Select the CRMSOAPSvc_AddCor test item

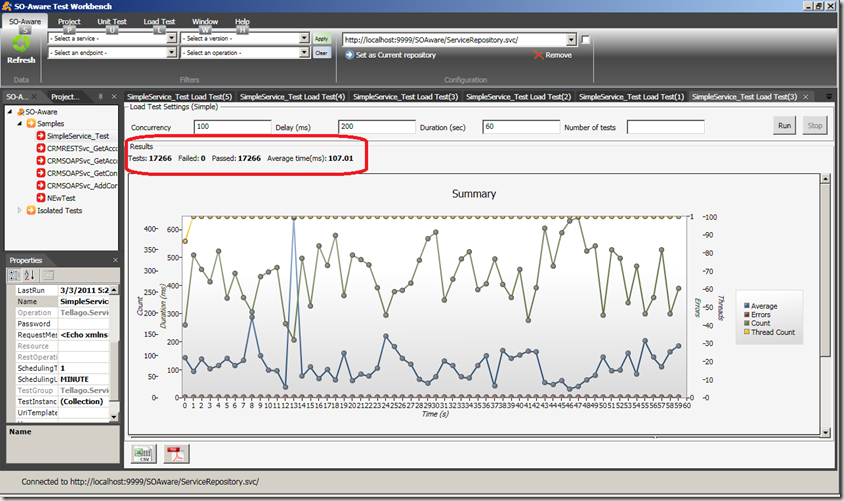pos(77,186)
